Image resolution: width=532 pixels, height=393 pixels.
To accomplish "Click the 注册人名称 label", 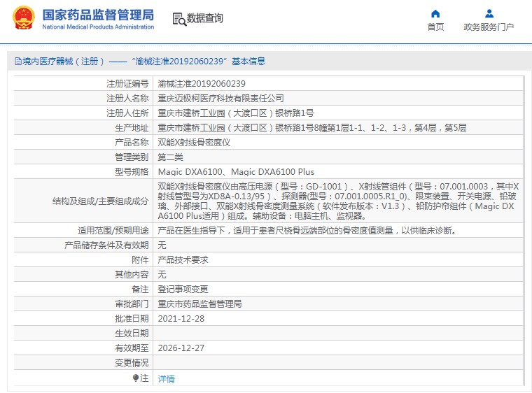I will [x=127, y=99].
